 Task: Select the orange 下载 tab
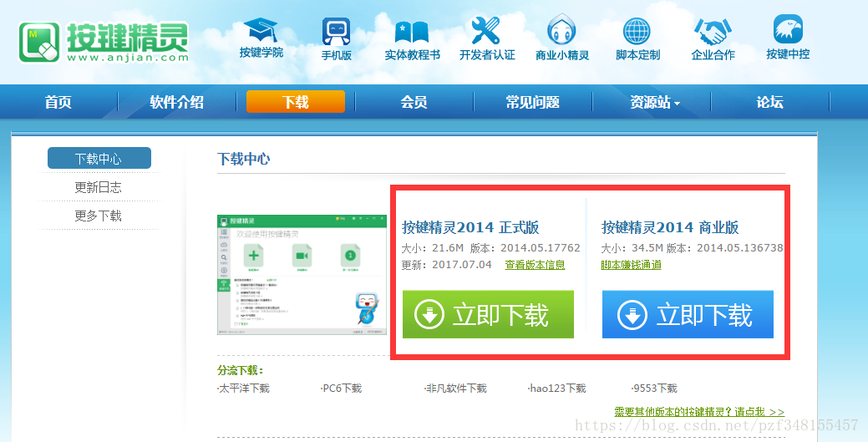click(296, 102)
